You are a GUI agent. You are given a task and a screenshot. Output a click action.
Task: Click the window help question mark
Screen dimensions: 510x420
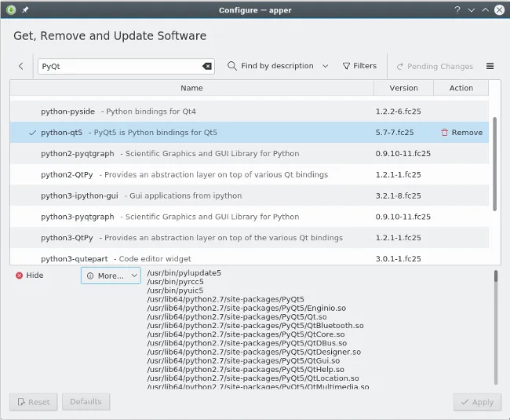[x=457, y=9]
